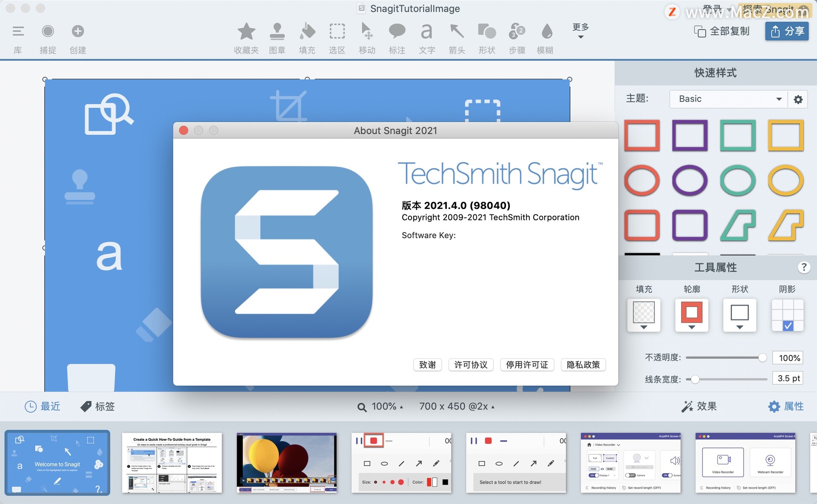This screenshot has height=504, width=817.
Task: Choose the red rounded rectangle style
Action: click(642, 225)
